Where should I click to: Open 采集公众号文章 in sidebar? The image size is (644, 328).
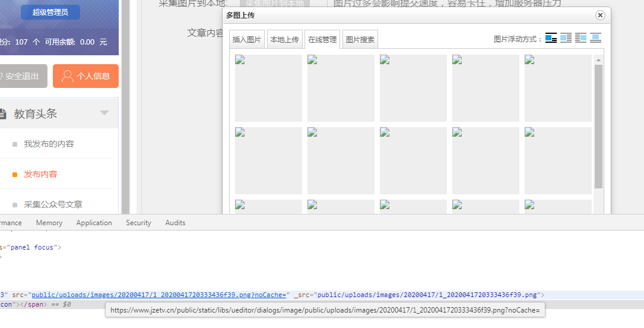(x=53, y=204)
